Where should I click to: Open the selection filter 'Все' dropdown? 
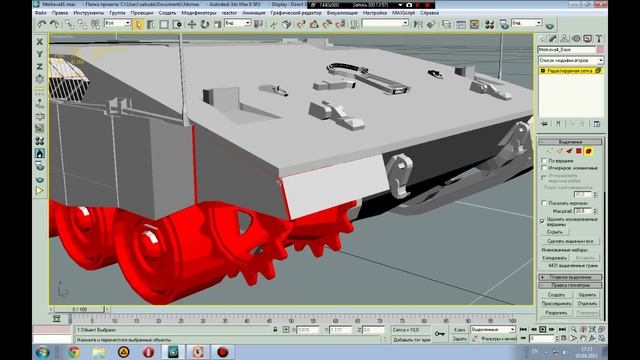click(x=118, y=23)
